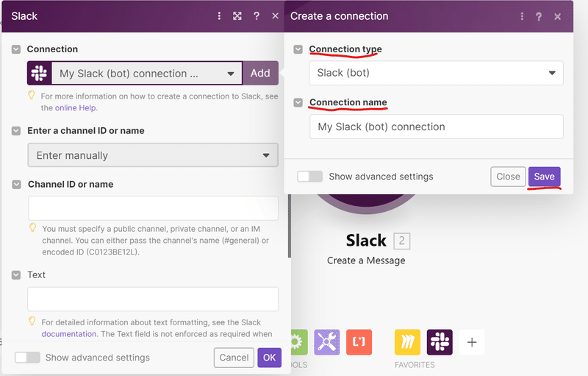Open the Slack panel three-dot menu
The height and width of the screenshot is (376, 588).
219,15
